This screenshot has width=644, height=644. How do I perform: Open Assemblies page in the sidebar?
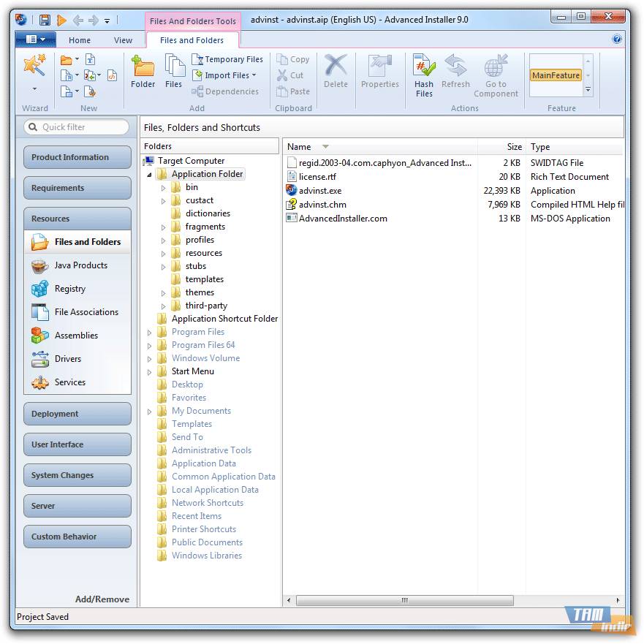(x=76, y=336)
